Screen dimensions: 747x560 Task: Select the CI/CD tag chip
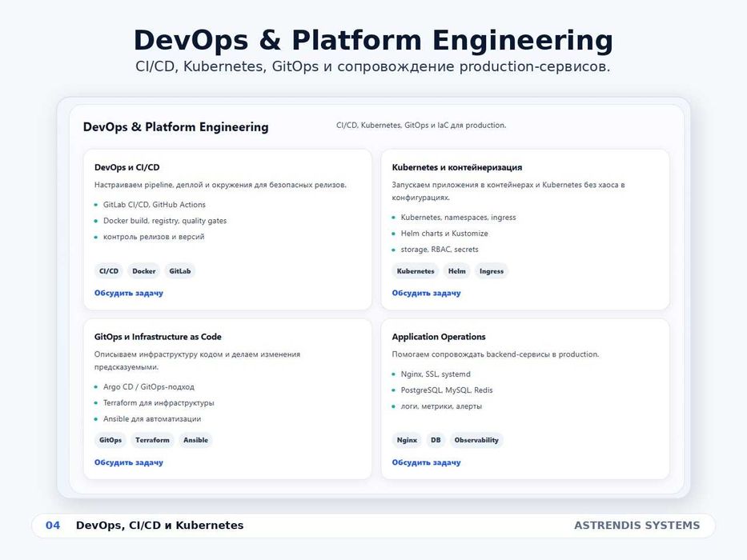(109, 271)
